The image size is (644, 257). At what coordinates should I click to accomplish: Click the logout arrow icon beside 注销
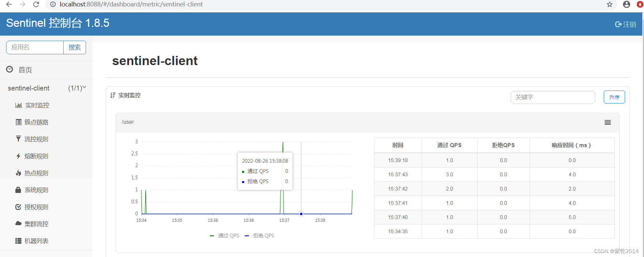[x=618, y=24]
